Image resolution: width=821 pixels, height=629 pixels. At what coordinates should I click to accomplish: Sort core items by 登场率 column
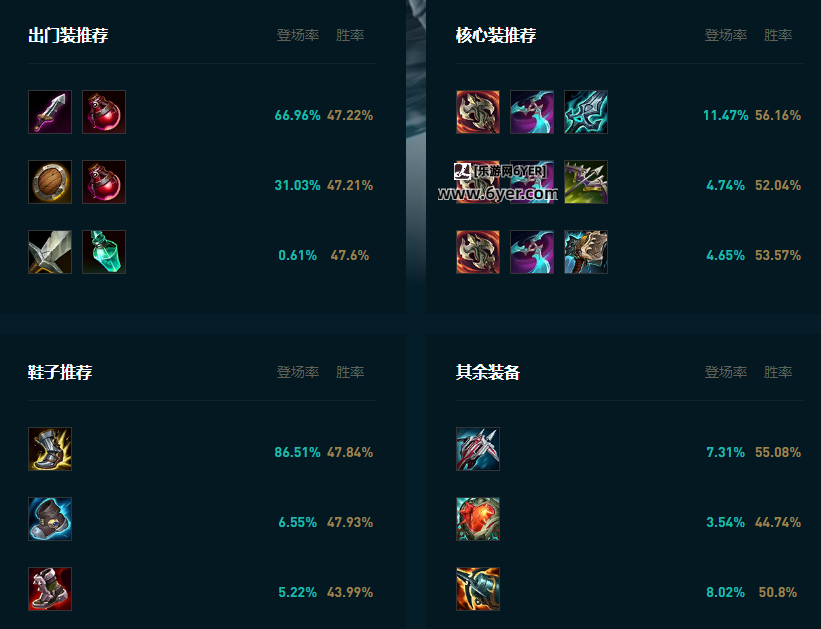[x=725, y=35]
